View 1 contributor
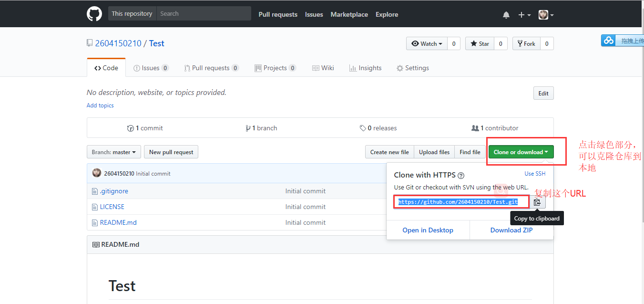The image size is (644, 304). (x=495, y=128)
